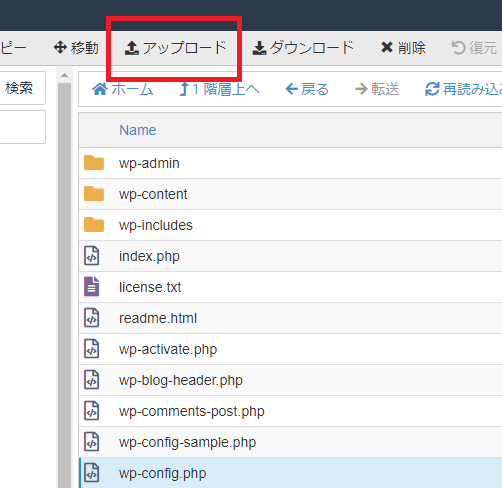Click the 復元 (Restore) toolbar button

[474, 48]
